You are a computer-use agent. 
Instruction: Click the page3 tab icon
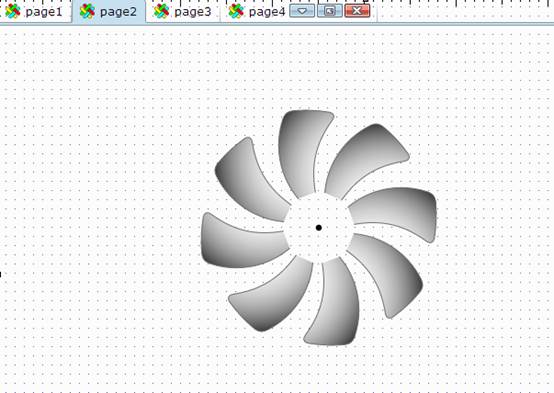pos(161,11)
